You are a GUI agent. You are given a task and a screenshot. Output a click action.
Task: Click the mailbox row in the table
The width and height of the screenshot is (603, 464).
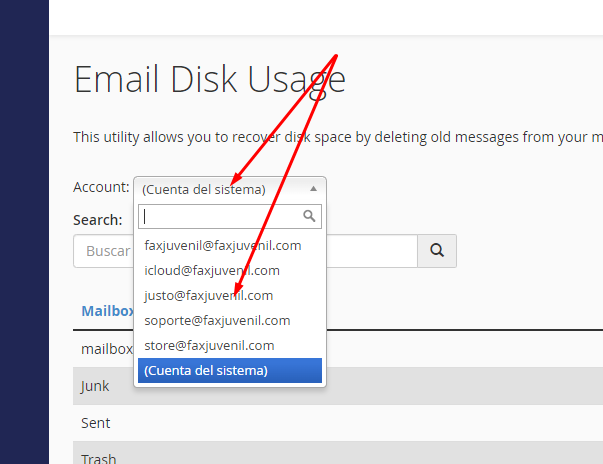pyautogui.click(x=105, y=348)
